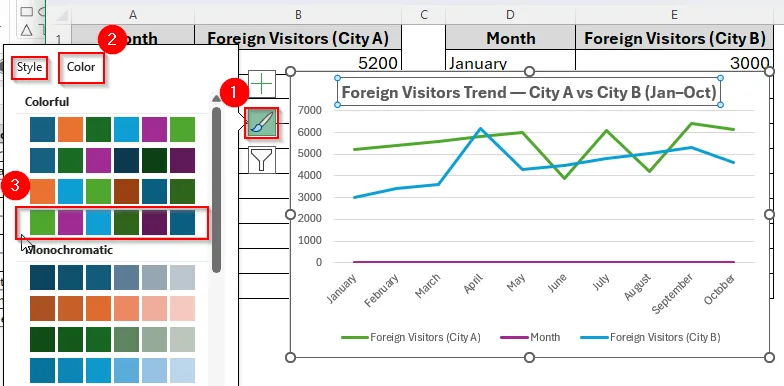Select the chart title text box

pyautogui.click(x=529, y=92)
